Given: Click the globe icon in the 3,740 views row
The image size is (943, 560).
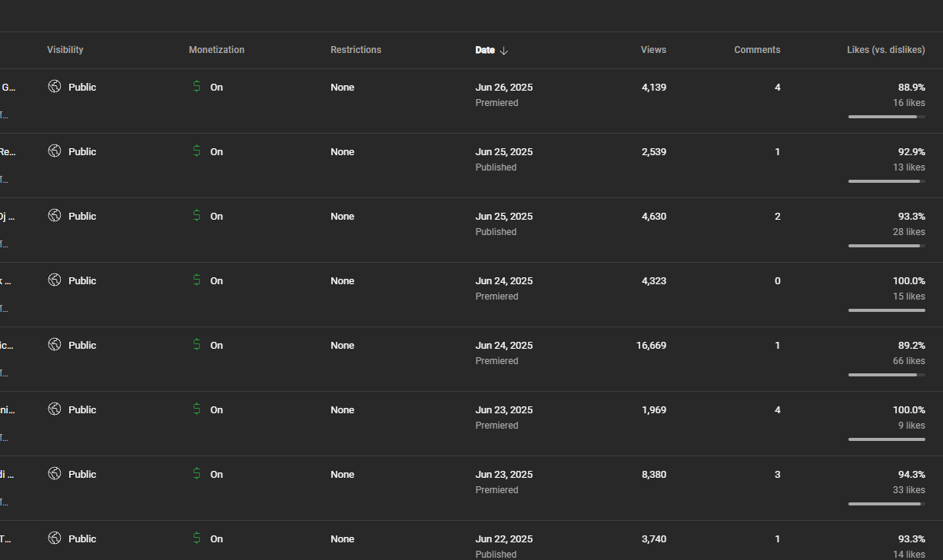Looking at the screenshot, I should click(54, 538).
